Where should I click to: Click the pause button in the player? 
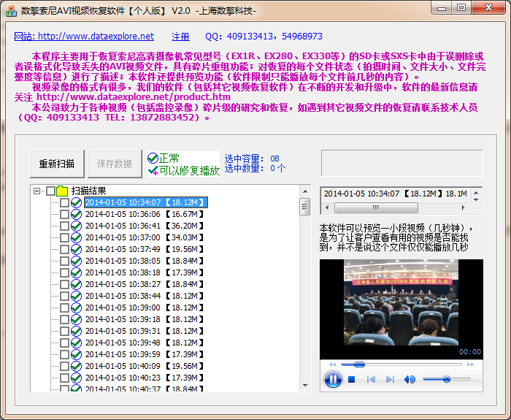(333, 379)
